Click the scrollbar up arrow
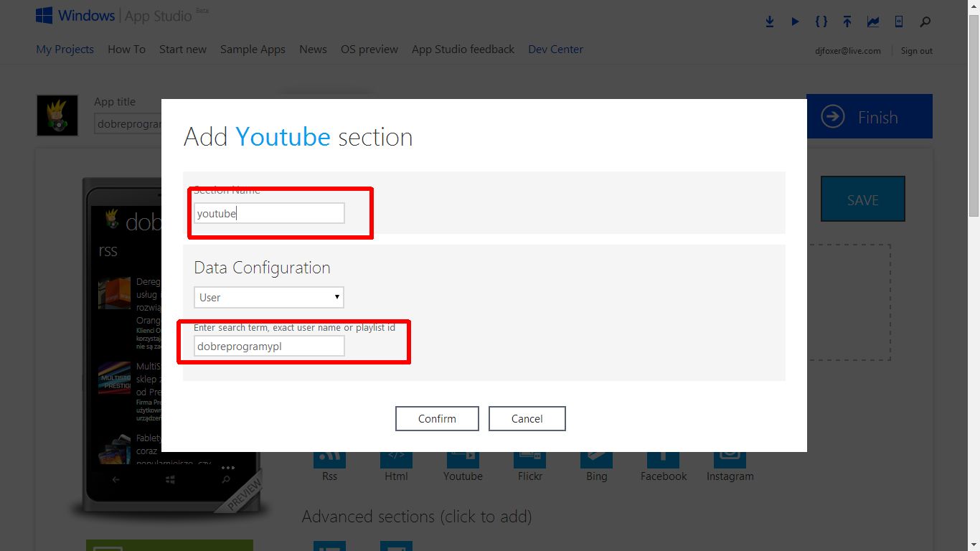The image size is (980, 551). [974, 6]
